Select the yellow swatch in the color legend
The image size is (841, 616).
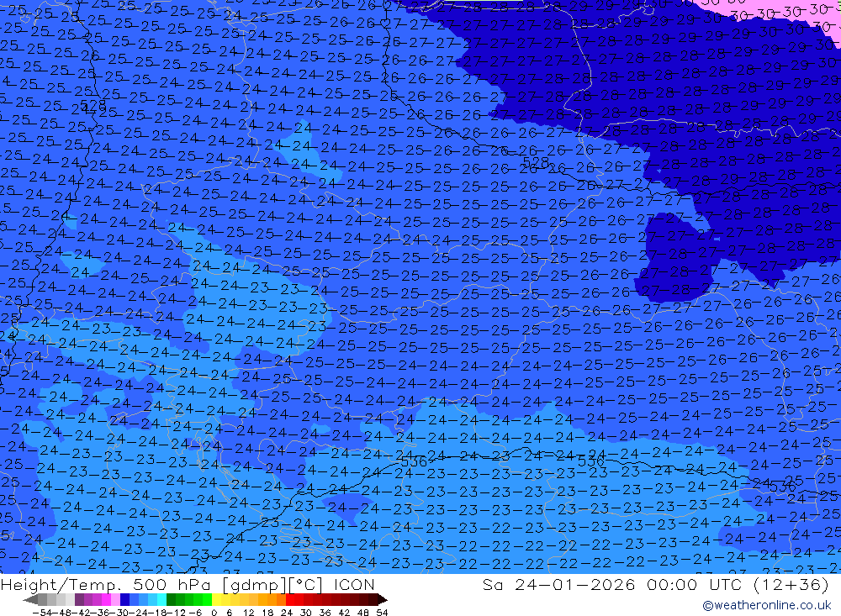tap(217, 600)
